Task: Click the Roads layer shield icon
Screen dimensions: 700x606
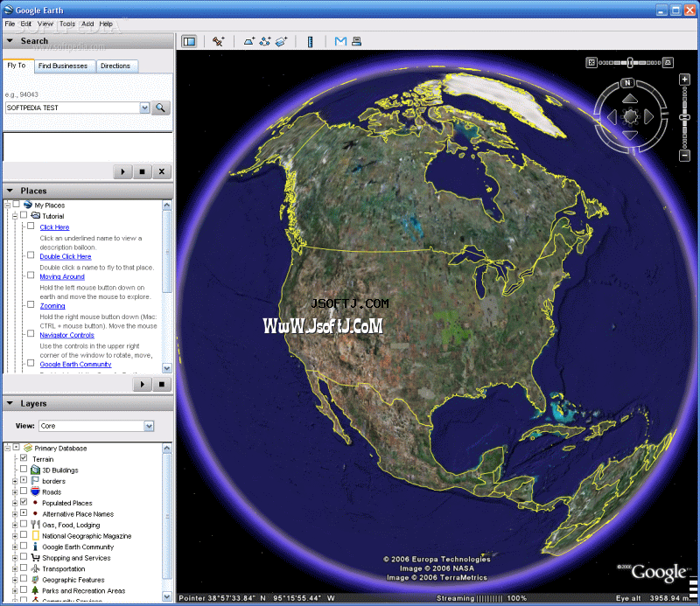Action: tap(35, 491)
